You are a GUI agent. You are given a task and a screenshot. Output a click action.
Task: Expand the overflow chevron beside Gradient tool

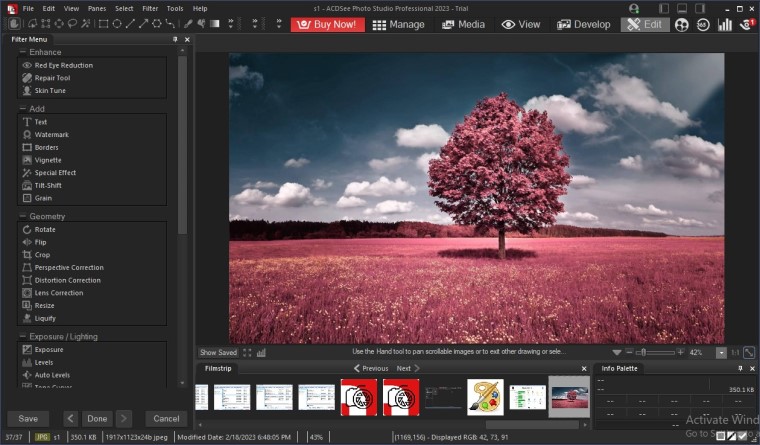tap(231, 23)
